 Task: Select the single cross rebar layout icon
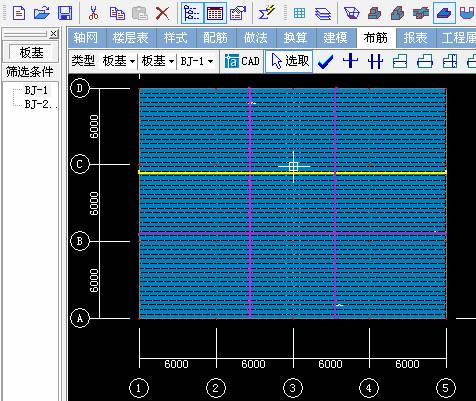pyautogui.click(x=350, y=61)
